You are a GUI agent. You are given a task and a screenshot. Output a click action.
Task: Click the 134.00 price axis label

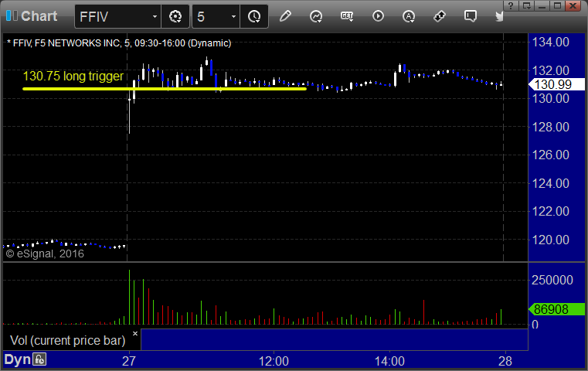pos(550,42)
